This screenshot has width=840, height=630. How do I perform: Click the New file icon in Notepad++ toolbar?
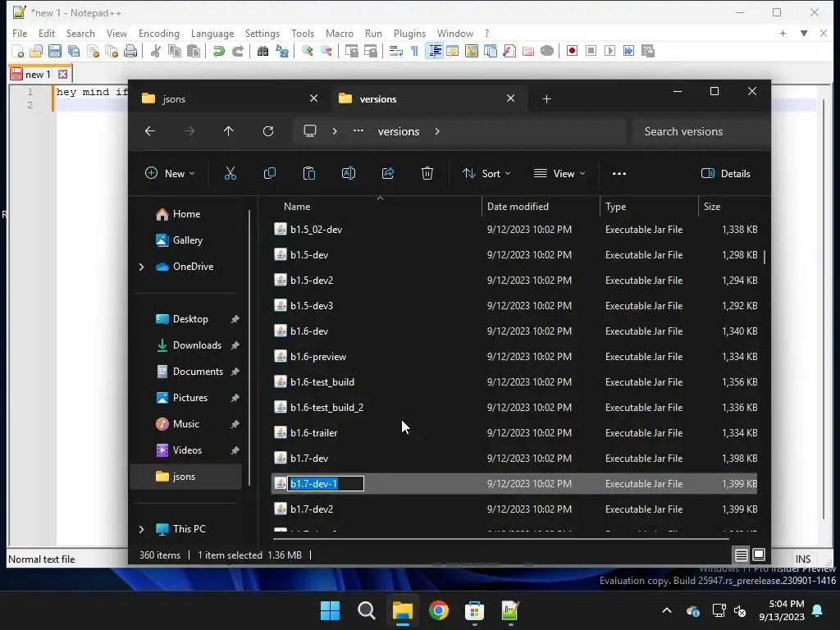tap(17, 52)
